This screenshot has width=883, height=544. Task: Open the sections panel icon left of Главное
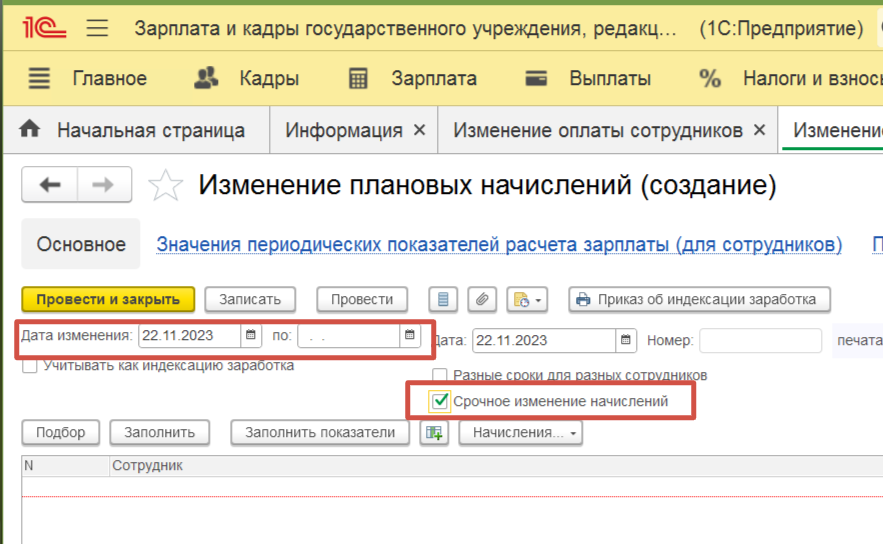click(x=39, y=78)
